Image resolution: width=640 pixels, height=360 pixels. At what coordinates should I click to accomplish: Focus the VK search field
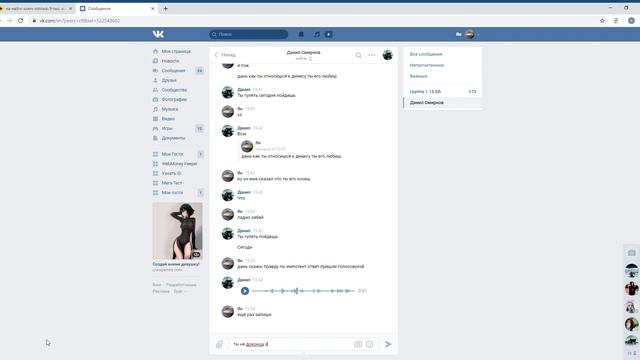point(249,34)
